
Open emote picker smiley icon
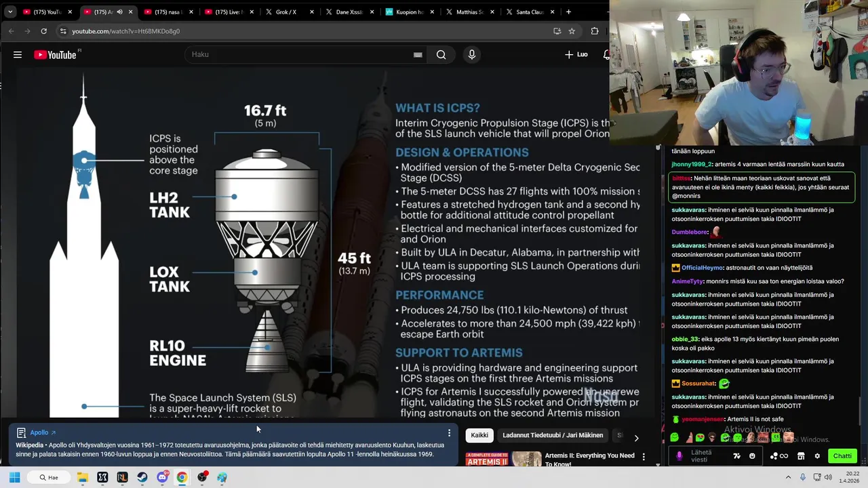[752, 456]
